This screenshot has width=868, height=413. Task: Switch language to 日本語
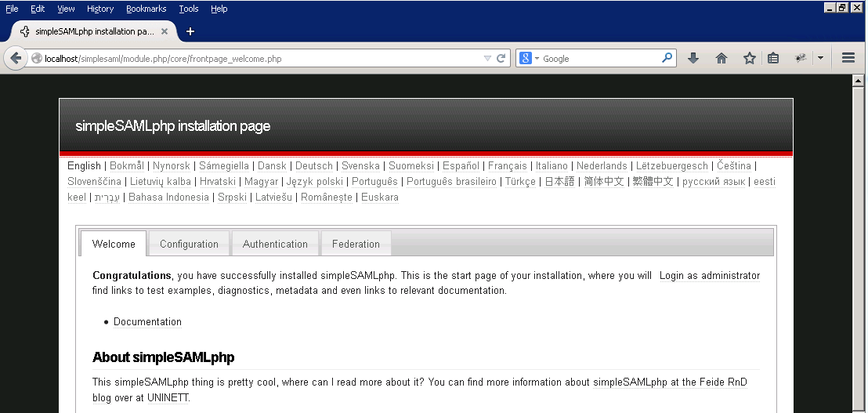coord(559,181)
